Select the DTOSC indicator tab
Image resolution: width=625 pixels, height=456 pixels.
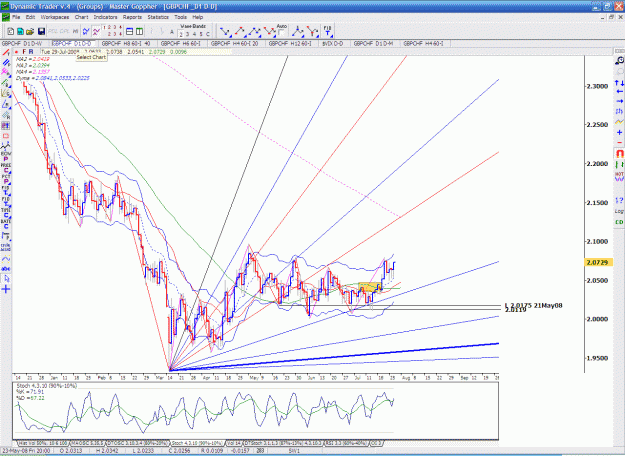point(137,443)
